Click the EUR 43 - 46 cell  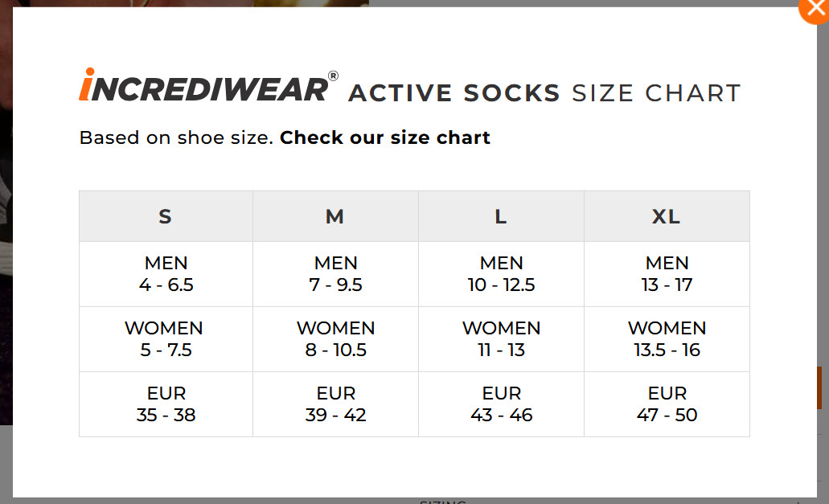pyautogui.click(x=501, y=404)
